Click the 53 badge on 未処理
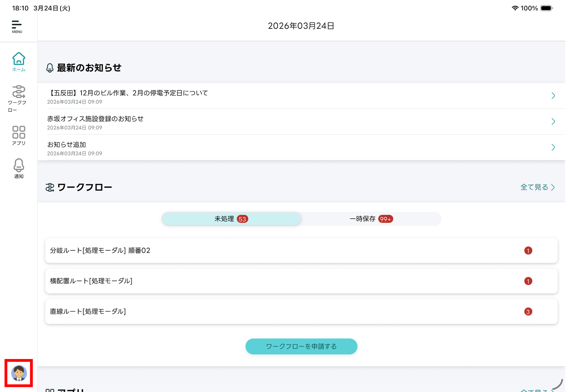 (242, 219)
